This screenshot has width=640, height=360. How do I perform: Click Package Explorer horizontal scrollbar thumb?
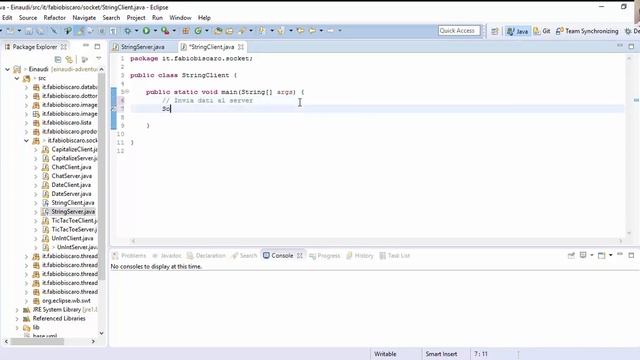click(x=37, y=341)
